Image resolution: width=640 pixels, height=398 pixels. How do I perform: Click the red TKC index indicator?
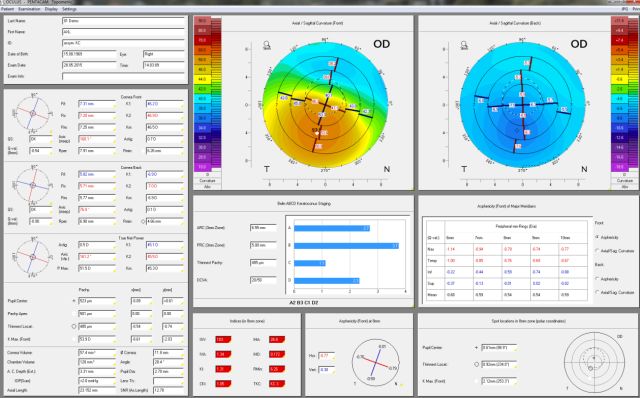pos(277,384)
